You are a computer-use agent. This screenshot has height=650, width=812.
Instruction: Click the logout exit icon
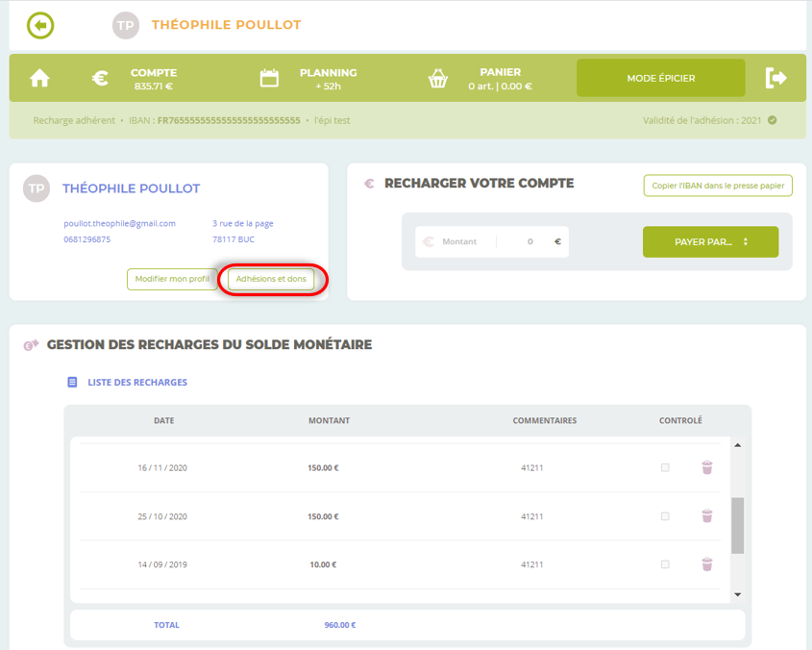coord(775,79)
